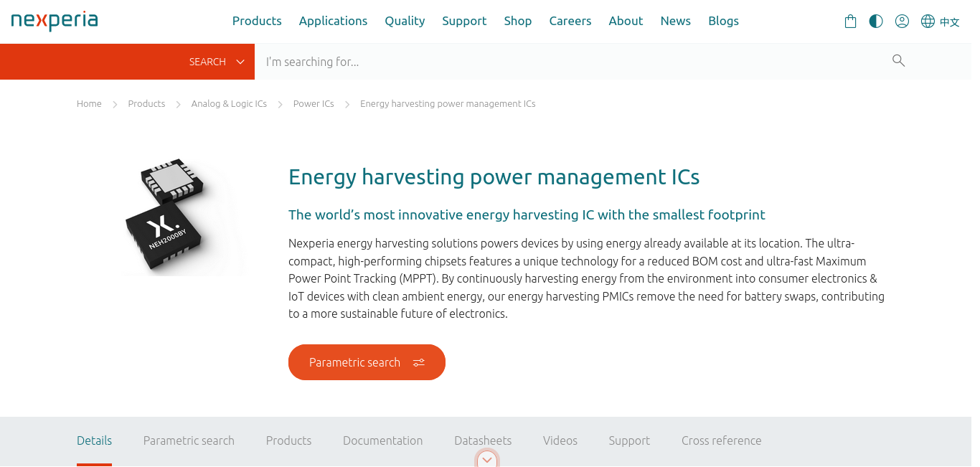The width and height of the screenshot is (980, 467).
Task: Click the Energy harvesting power management ICs heading
Action: pyautogui.click(x=494, y=176)
